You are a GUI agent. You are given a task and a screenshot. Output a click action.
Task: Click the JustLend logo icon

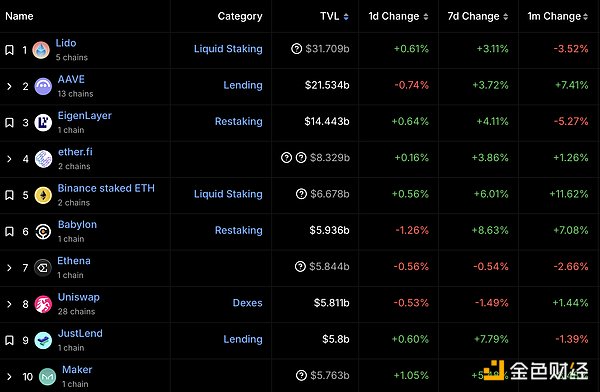point(43,340)
